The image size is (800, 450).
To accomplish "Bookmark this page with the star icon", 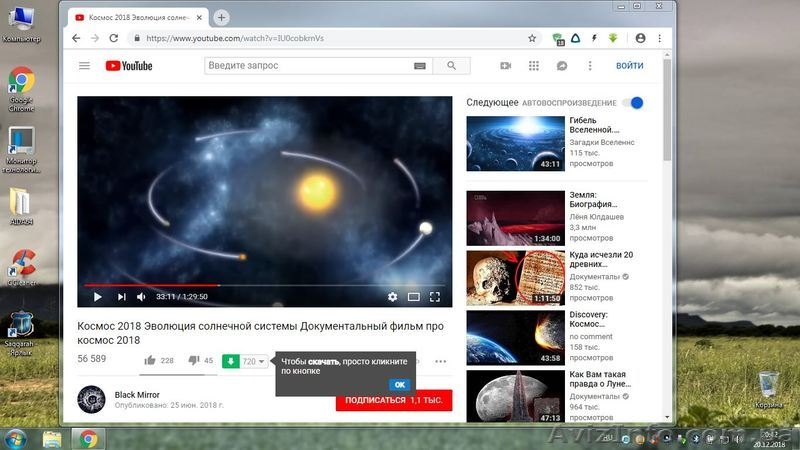I will 532,38.
